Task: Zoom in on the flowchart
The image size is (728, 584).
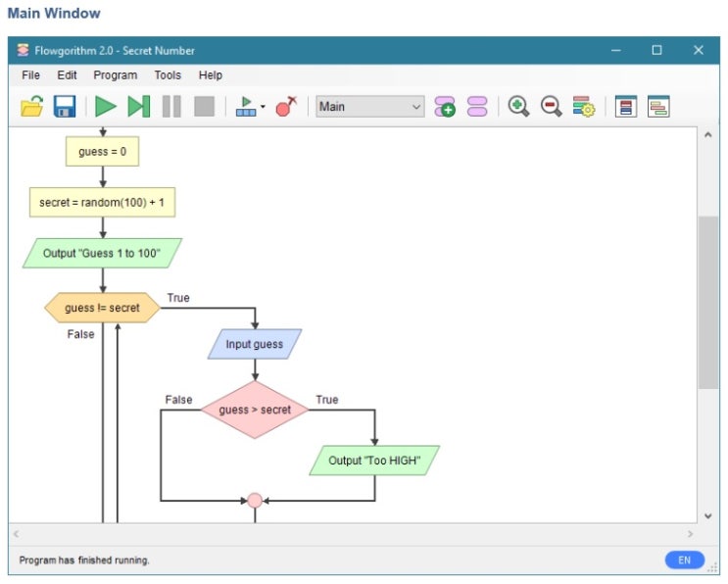Action: (518, 107)
